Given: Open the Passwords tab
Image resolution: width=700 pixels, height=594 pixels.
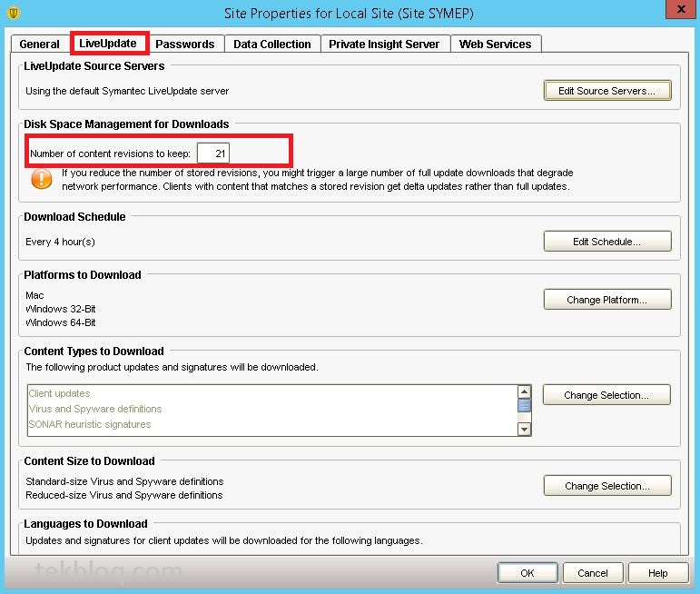Looking at the screenshot, I should tap(185, 44).
